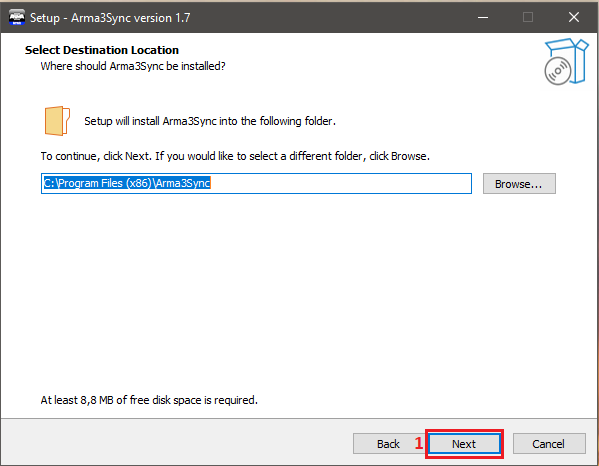Cancel the Arma3Sync setup

pyautogui.click(x=549, y=444)
